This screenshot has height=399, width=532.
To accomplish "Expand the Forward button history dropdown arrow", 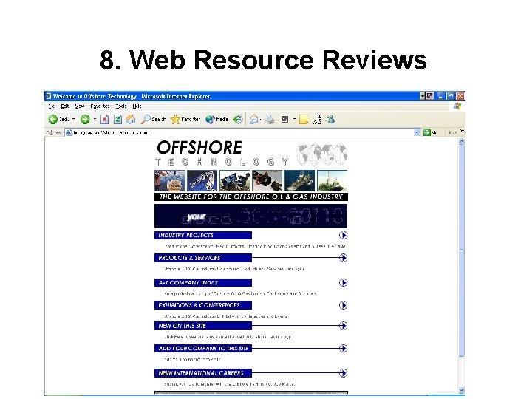I will coord(95,119).
